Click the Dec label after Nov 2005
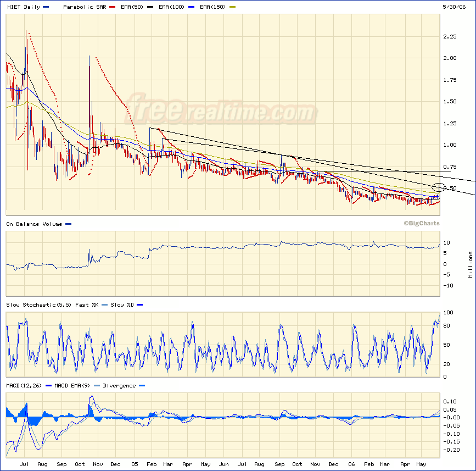 tap(333, 464)
